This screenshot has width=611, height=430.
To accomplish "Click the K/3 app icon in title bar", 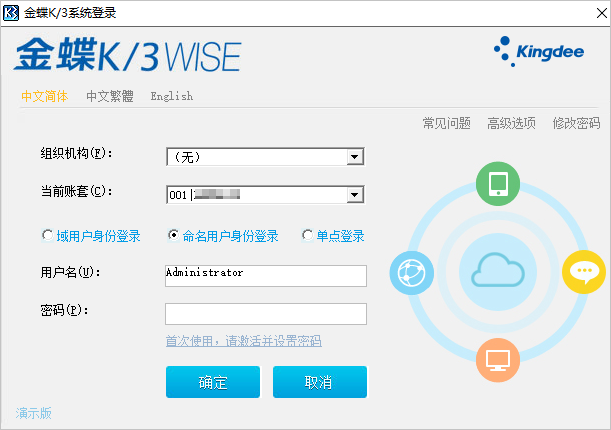I will coord(11,13).
